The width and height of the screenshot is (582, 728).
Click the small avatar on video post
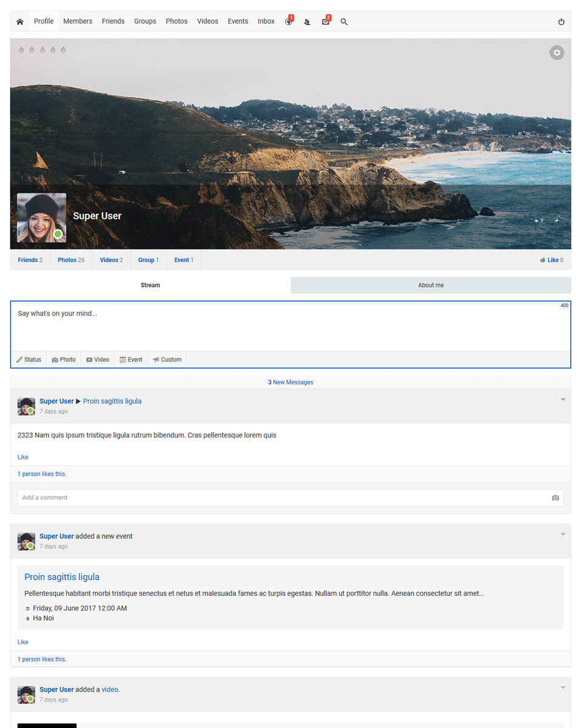(x=26, y=695)
